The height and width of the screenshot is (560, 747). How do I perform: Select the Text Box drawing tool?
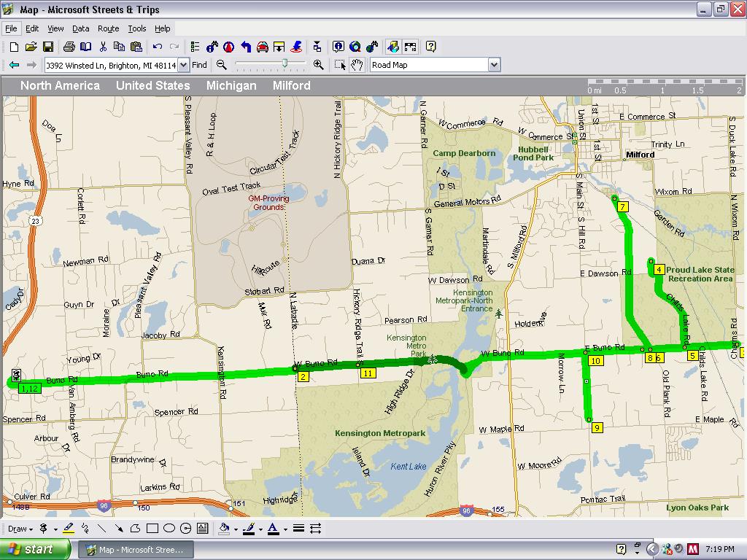point(203,529)
